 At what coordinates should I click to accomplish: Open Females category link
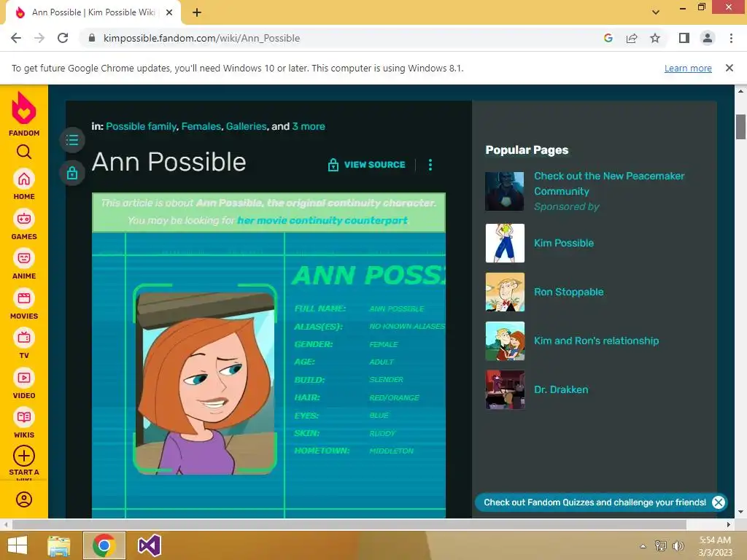201,126
